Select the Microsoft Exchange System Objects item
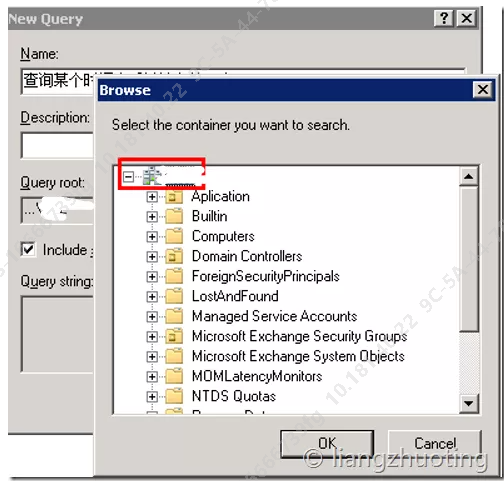This screenshot has width=504, height=481. click(x=298, y=356)
